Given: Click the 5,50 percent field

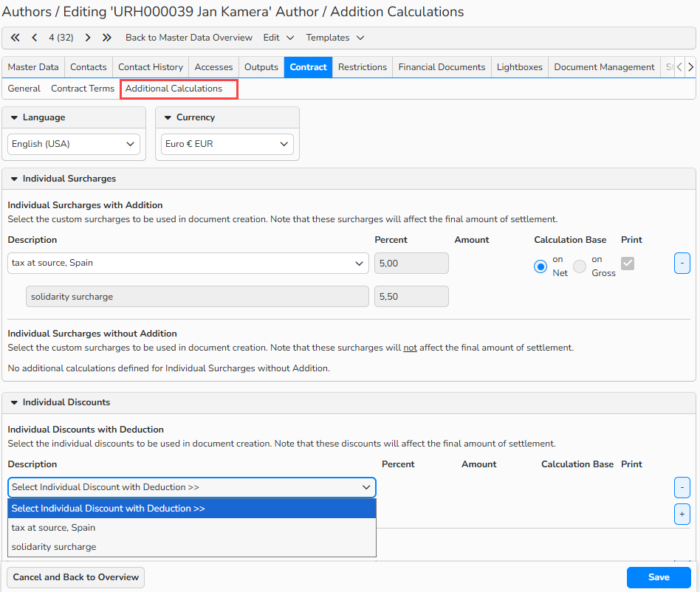Looking at the screenshot, I should 411,297.
